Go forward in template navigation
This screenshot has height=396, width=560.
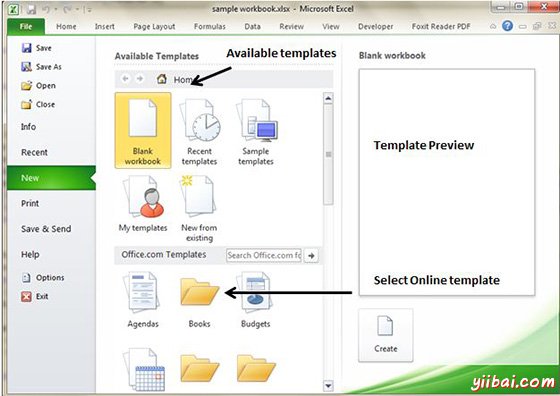pos(140,79)
